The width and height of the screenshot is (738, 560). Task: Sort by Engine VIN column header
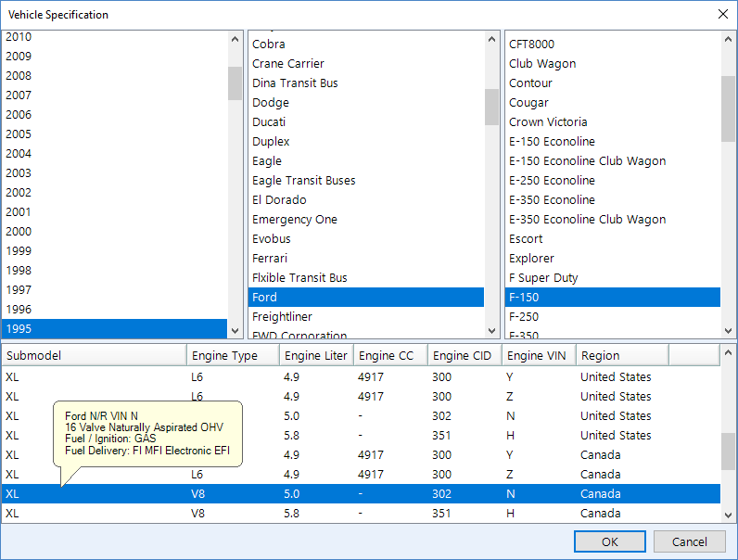(x=539, y=355)
